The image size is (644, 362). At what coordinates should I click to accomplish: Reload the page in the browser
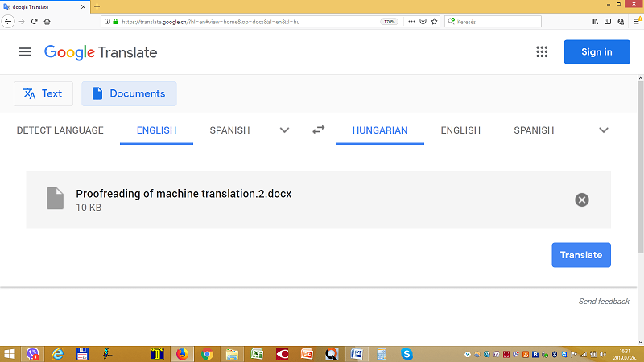(x=34, y=21)
